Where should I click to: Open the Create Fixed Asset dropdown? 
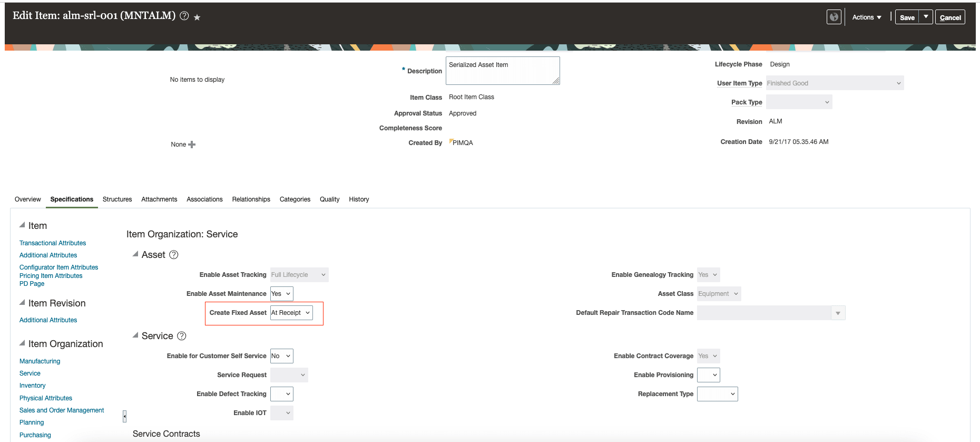(291, 313)
